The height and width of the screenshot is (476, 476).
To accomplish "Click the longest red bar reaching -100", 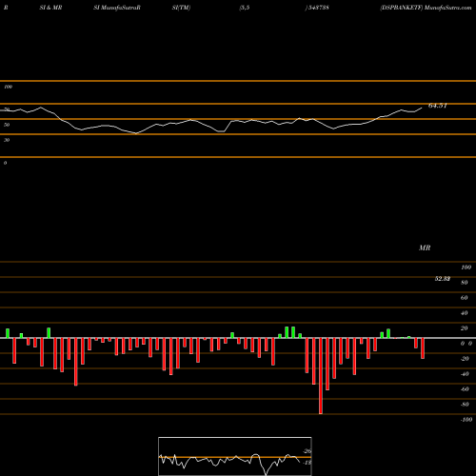I will click(x=321, y=376).
